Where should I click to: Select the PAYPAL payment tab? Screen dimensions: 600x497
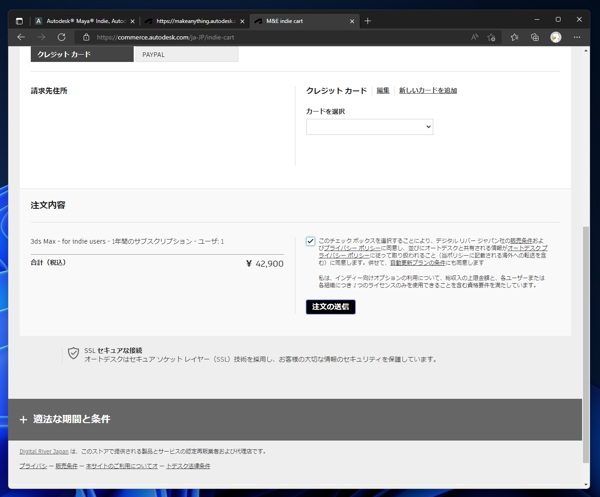coord(187,54)
